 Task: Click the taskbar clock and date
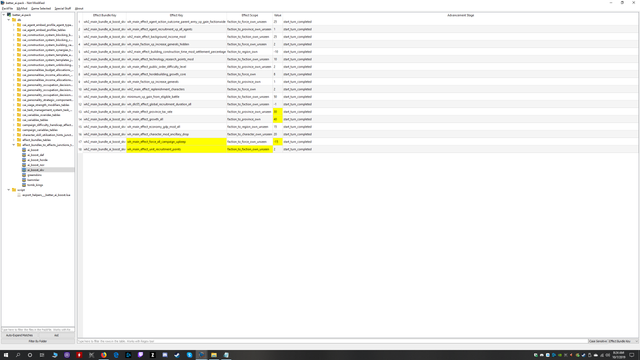pos(618,355)
